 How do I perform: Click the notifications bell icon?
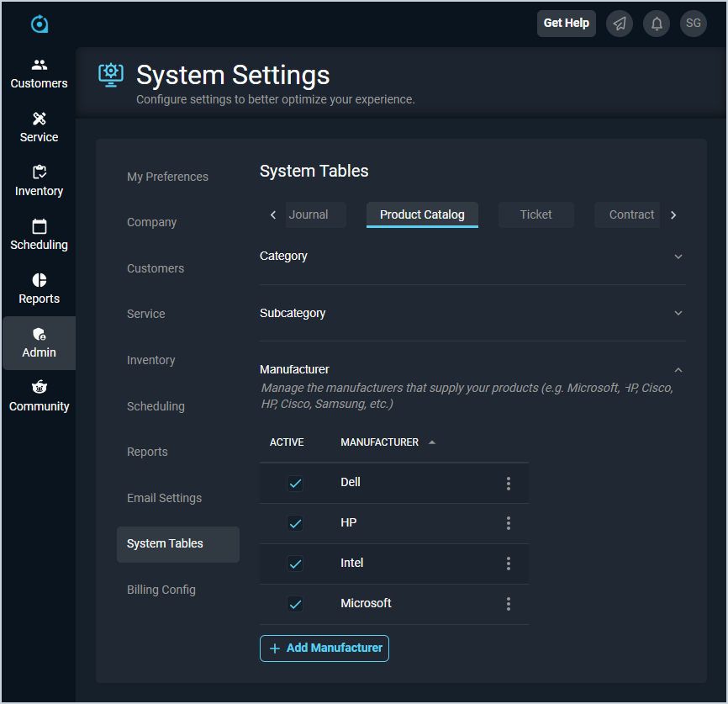tap(657, 24)
